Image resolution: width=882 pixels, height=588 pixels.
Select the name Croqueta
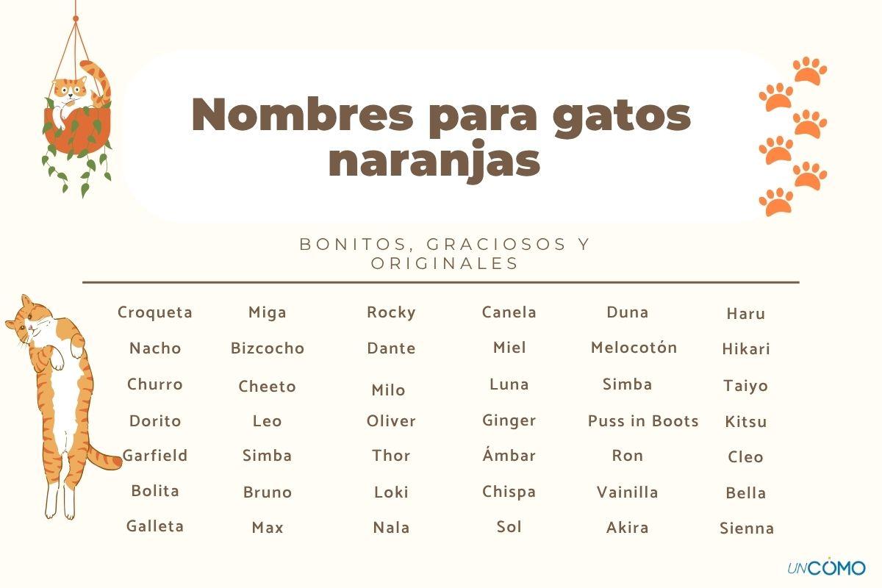155,312
